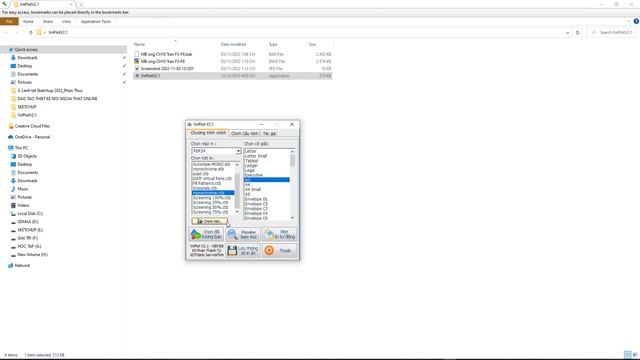Switch to the Tác giả tab

(269, 133)
